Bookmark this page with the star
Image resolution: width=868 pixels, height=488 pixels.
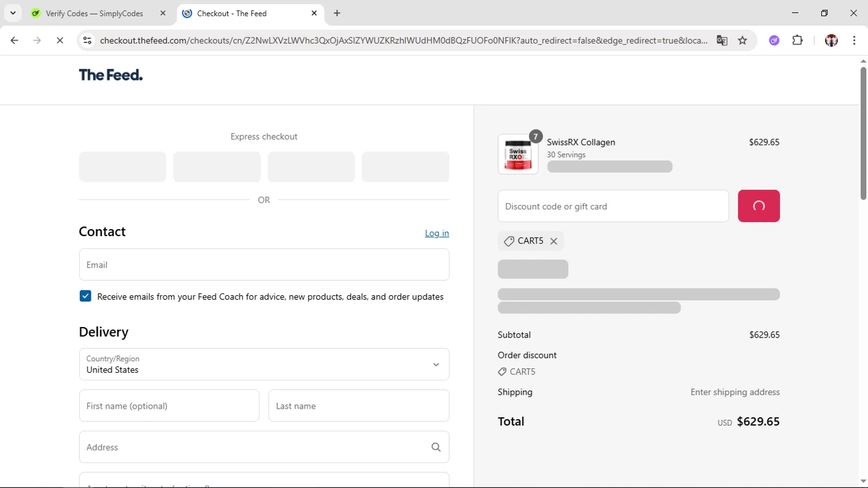[x=742, y=41]
